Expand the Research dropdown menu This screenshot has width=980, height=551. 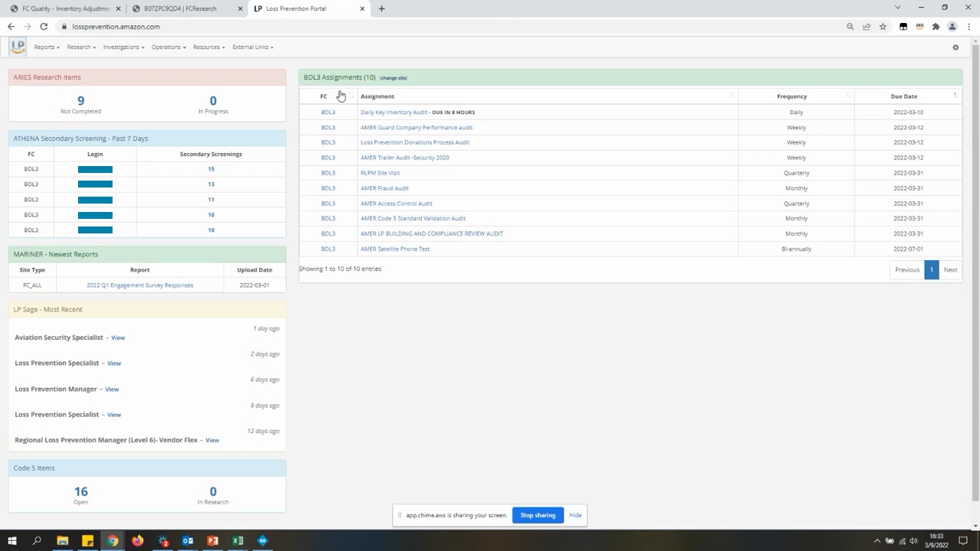pos(81,47)
